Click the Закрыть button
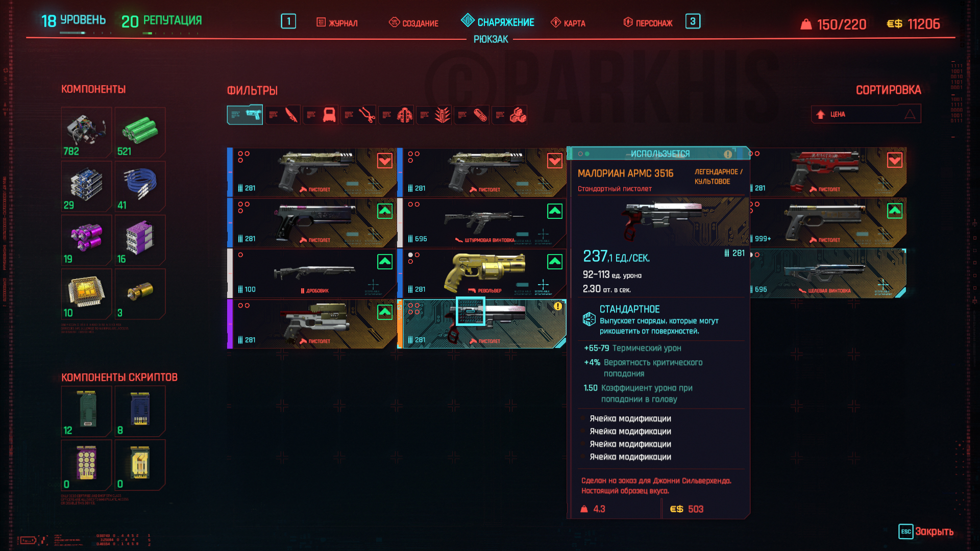980x551 pixels. (x=926, y=531)
